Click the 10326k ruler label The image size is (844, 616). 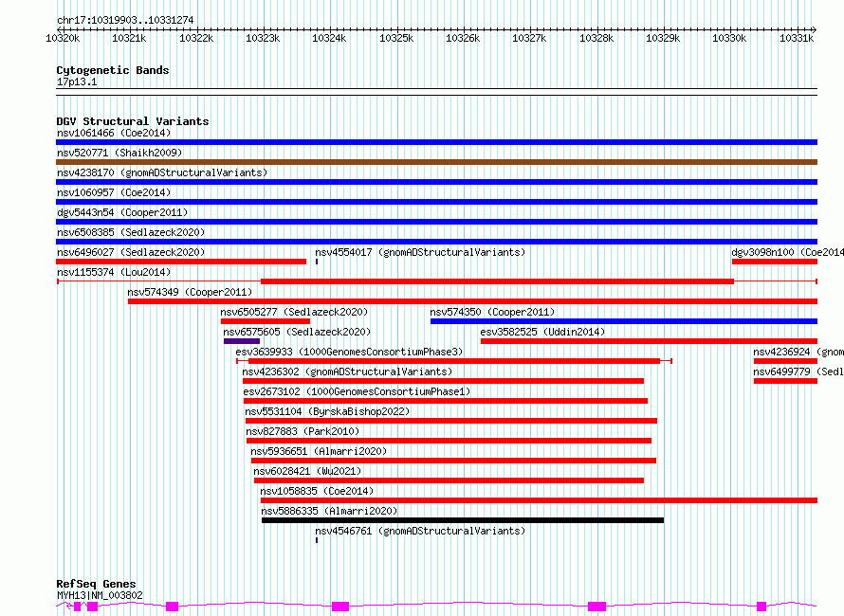(x=463, y=38)
